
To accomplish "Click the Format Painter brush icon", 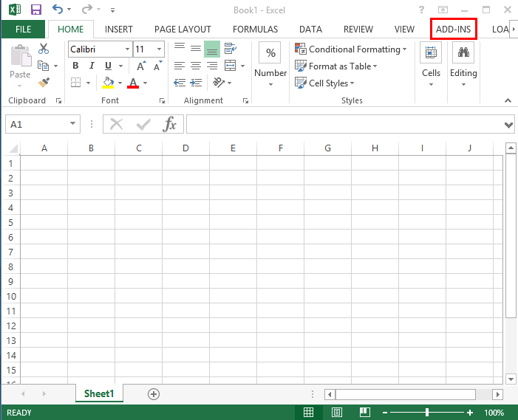I will (44, 83).
